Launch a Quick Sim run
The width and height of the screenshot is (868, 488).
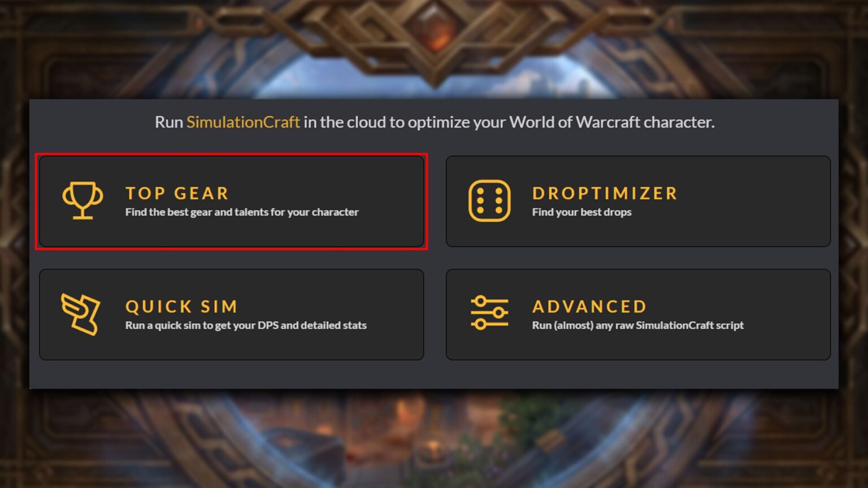tap(232, 313)
